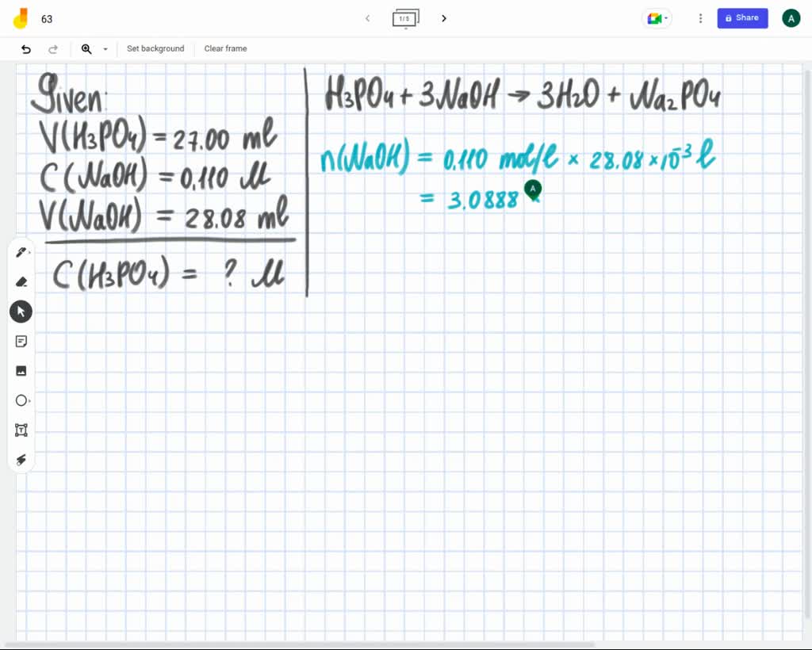
Task: Activate the Laser pointer tool
Action: click(21, 460)
